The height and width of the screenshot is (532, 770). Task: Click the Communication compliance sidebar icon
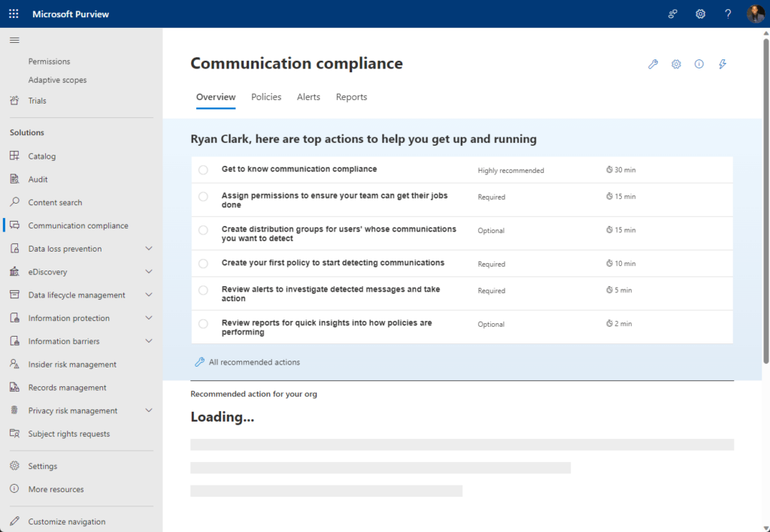tap(15, 225)
